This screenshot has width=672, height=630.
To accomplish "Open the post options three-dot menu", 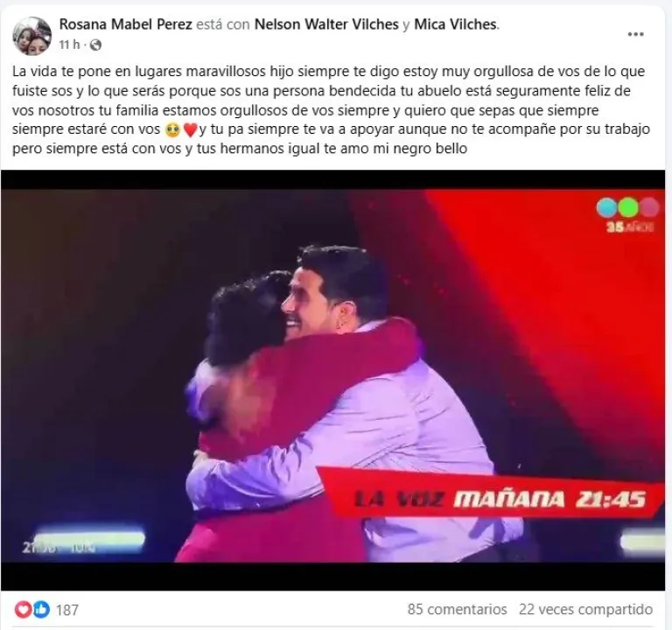I will 635,35.
